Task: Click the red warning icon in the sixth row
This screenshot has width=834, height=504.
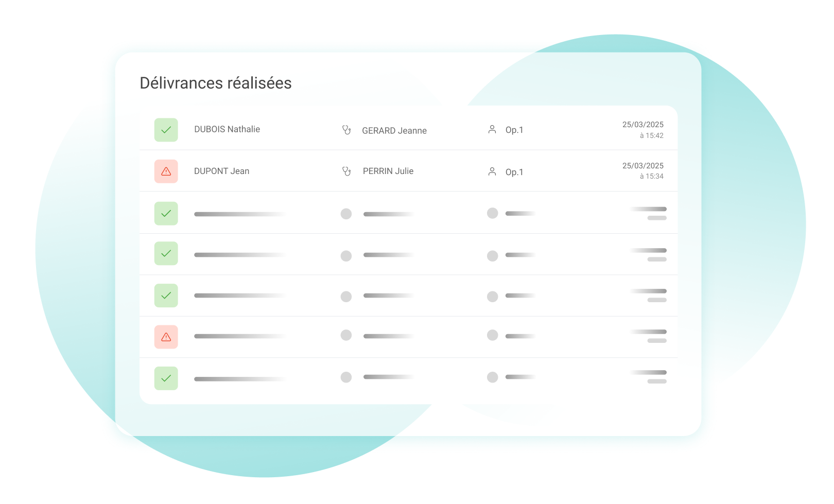Action: (166, 337)
